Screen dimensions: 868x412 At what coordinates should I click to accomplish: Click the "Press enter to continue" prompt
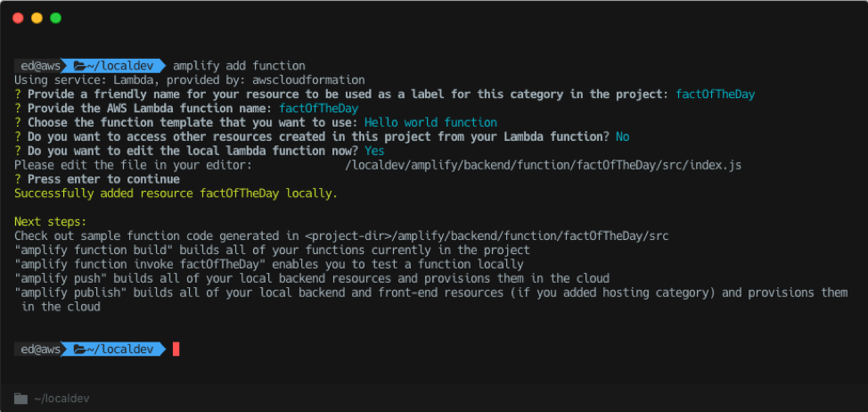(103, 179)
